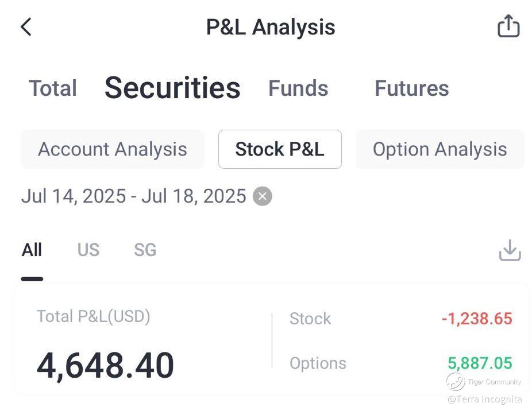Viewport: 532px width, 411px height.
Task: Clear the selected date range
Action: 262,196
